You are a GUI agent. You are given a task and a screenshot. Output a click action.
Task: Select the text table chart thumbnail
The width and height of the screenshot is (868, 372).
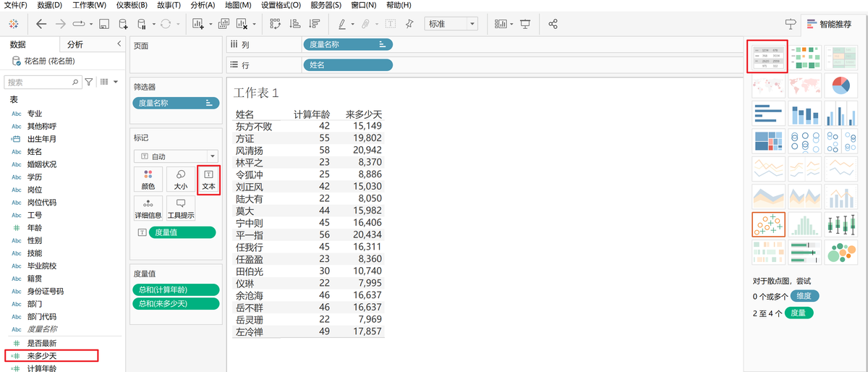pos(768,56)
